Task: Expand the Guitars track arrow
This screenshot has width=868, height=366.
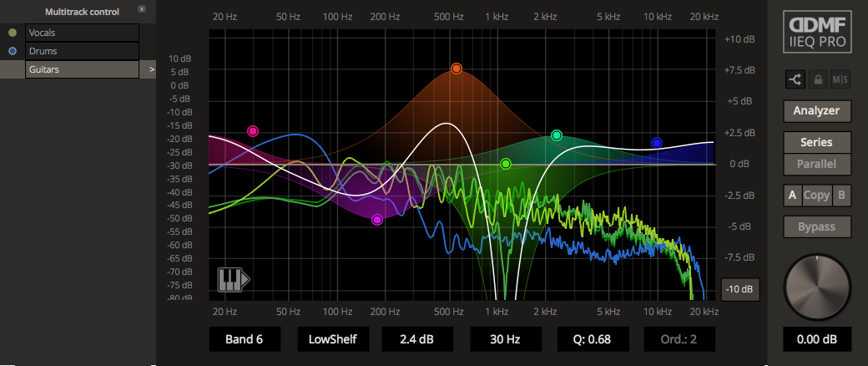Action: pyautogui.click(x=151, y=70)
